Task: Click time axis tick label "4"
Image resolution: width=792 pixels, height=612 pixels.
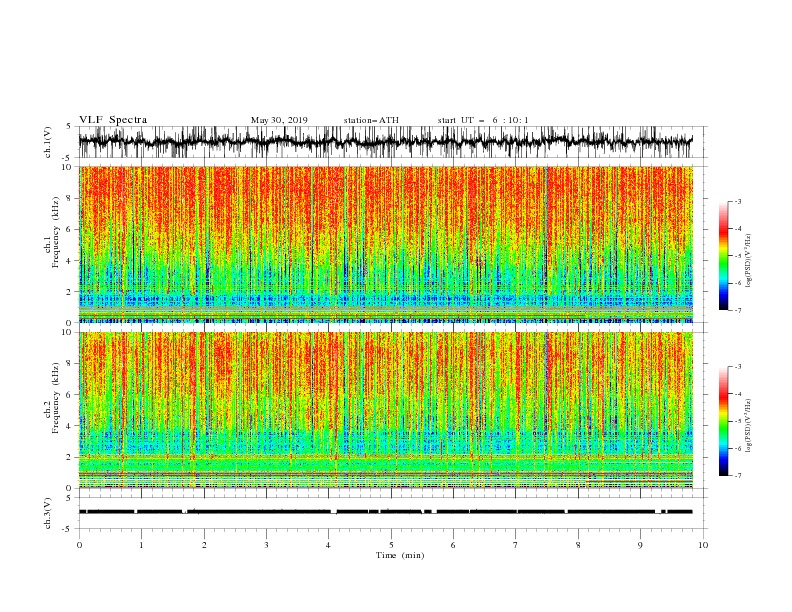Action: (x=329, y=545)
